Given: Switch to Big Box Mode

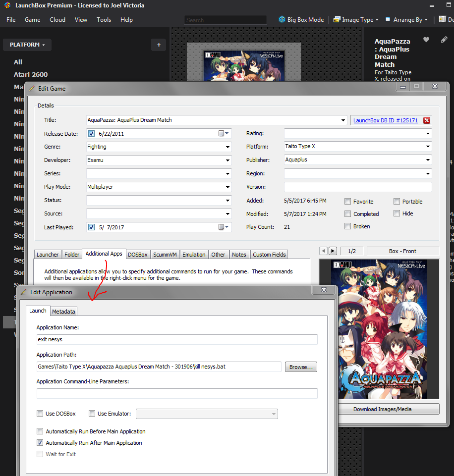Looking at the screenshot, I should (301, 20).
